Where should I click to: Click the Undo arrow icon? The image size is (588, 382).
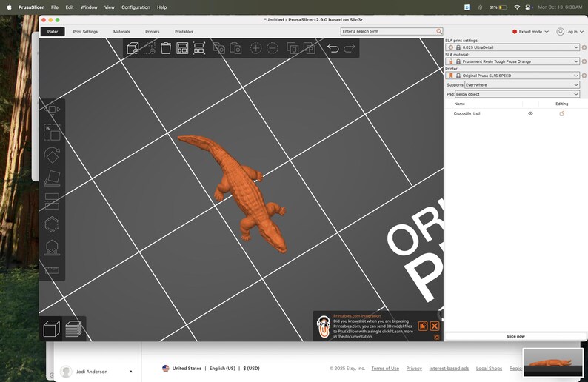click(333, 48)
